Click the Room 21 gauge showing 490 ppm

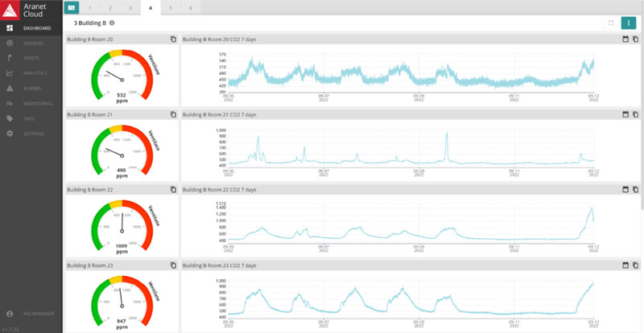(x=122, y=150)
